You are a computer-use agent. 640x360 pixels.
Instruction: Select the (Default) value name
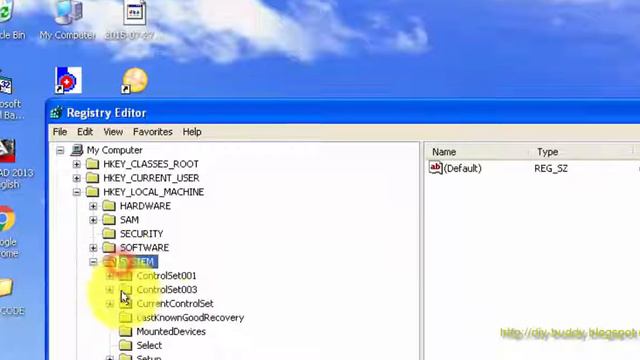(462, 168)
